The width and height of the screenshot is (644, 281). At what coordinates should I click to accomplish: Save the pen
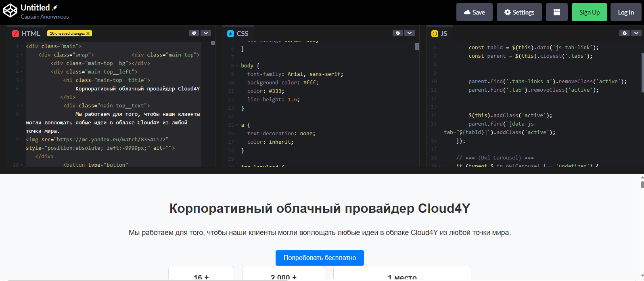(475, 12)
